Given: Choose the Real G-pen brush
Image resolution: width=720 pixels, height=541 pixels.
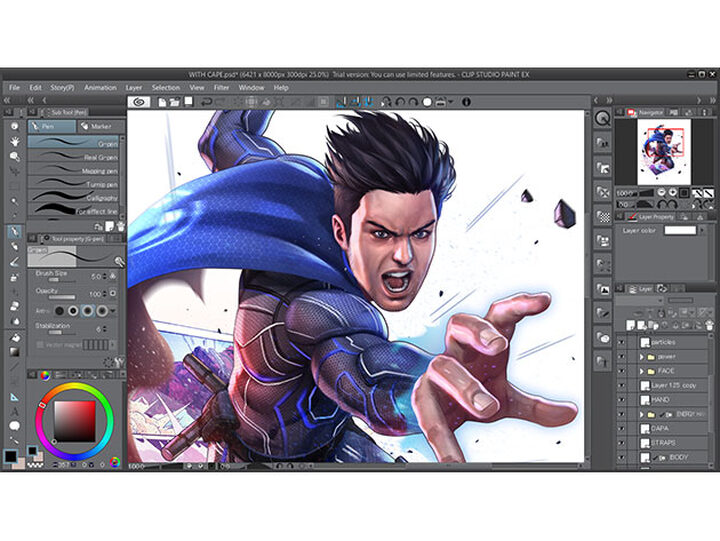Looking at the screenshot, I should pos(73,157).
